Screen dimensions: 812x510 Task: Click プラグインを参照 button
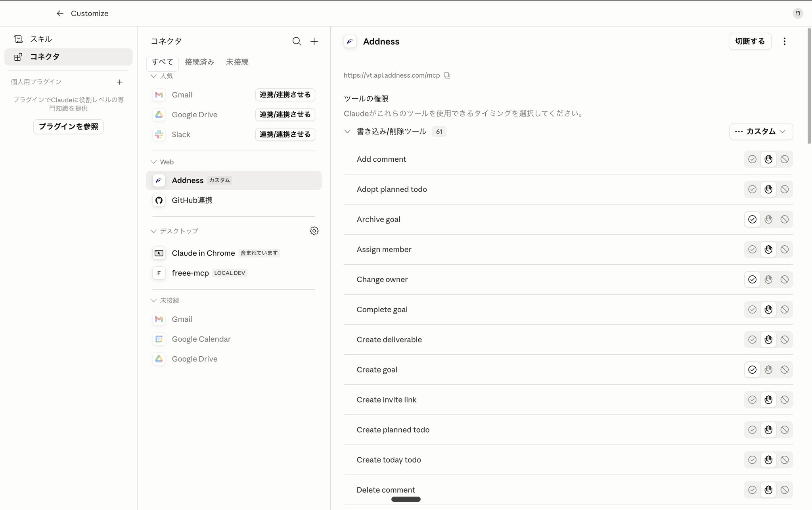[68, 126]
